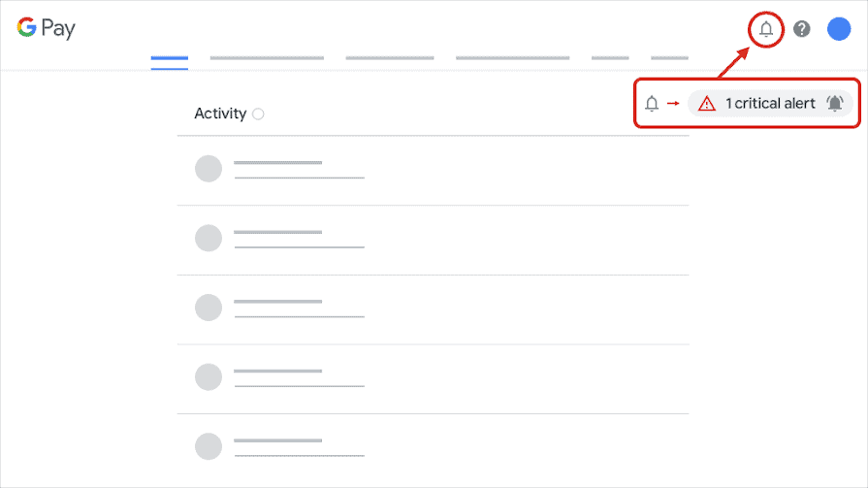Screen dimensions: 868x488
Task: Switch to the second navigation tab
Action: (x=267, y=57)
